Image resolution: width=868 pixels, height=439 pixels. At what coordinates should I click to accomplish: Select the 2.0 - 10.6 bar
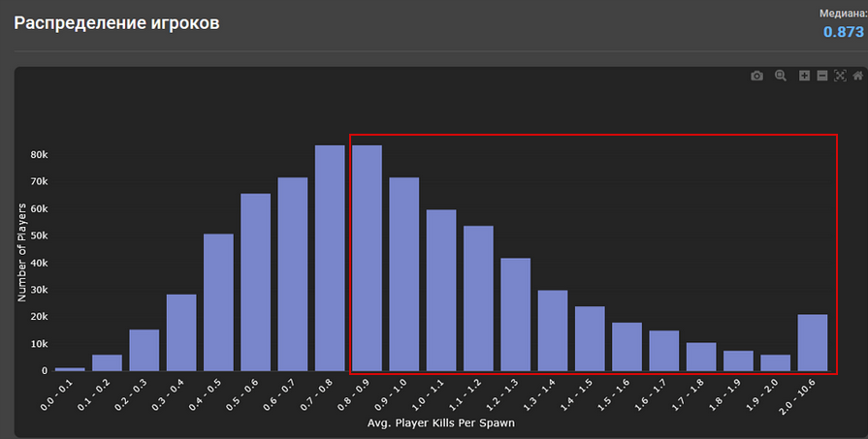812,343
